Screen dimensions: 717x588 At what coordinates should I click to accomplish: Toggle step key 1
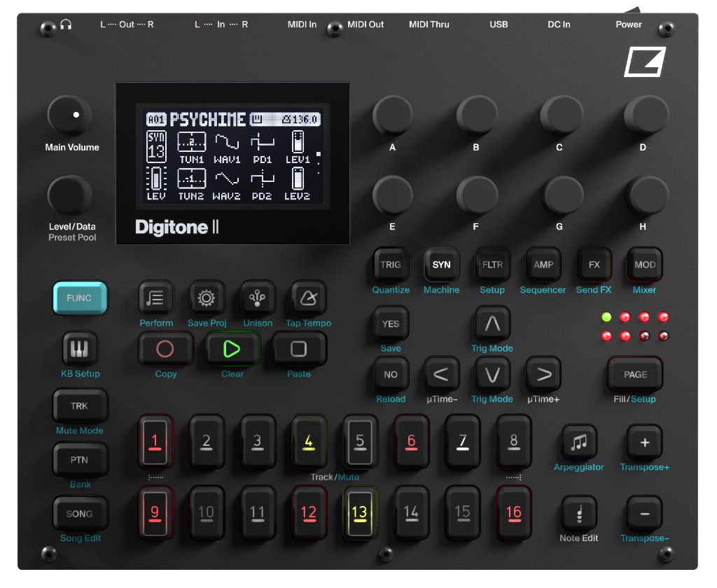[155, 442]
